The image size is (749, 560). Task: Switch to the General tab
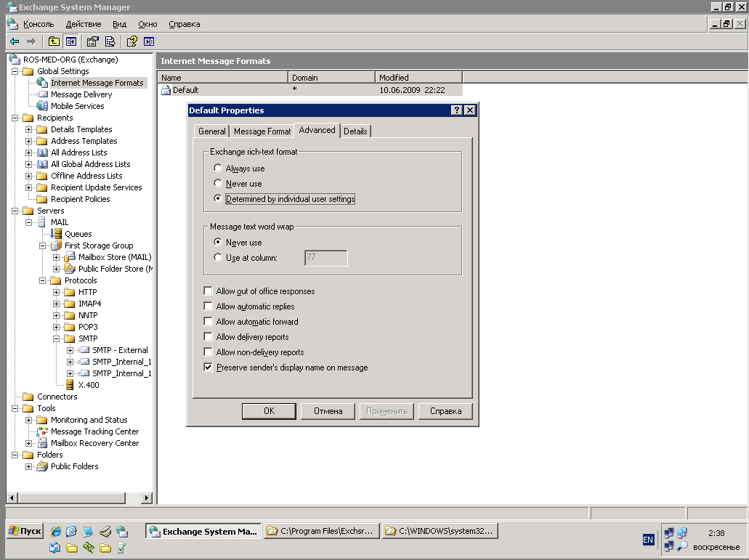211,131
